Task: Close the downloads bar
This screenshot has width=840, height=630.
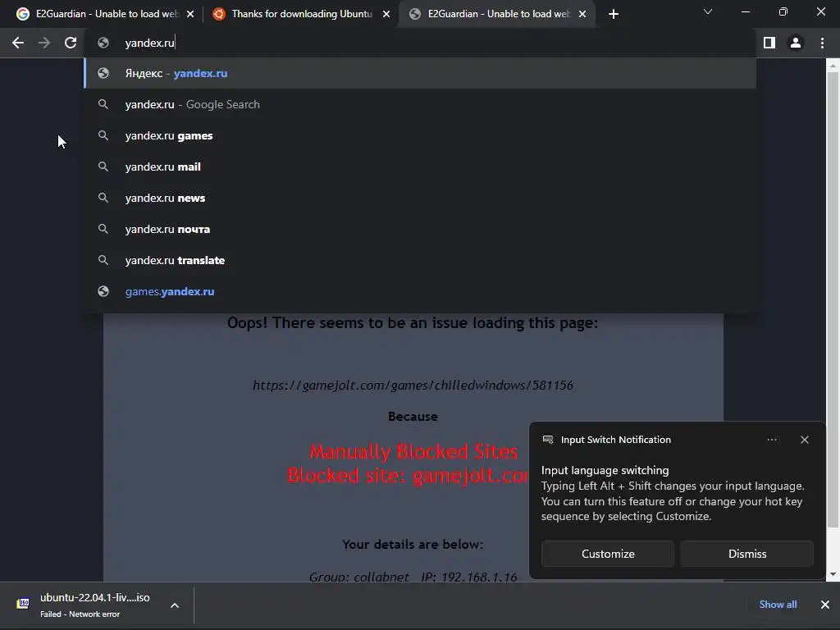Action: 825,605
